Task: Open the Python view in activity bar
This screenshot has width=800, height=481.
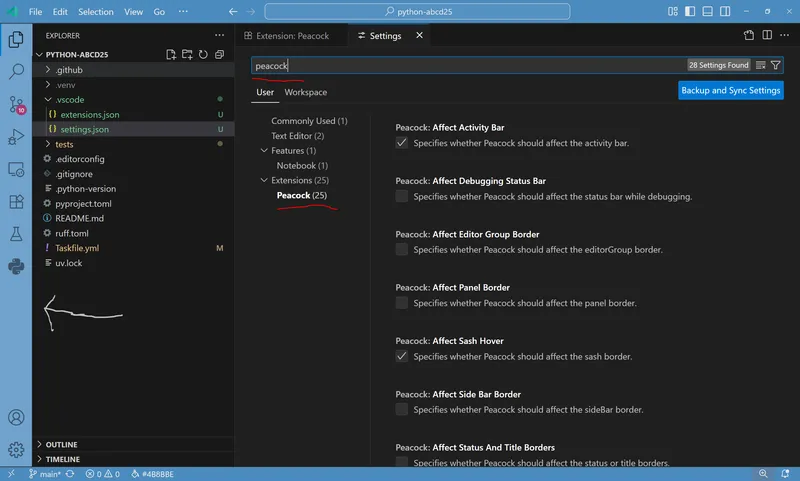Action: pyautogui.click(x=16, y=266)
